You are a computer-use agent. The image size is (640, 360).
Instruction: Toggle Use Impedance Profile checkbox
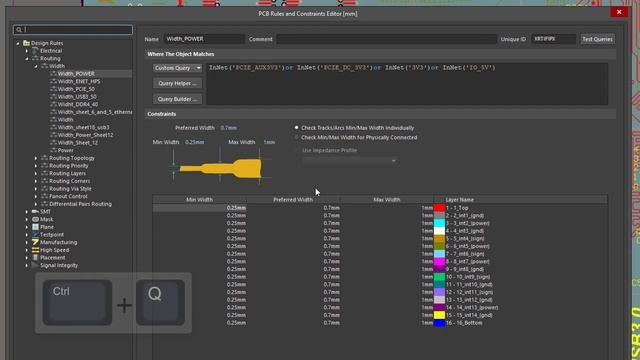point(297,150)
